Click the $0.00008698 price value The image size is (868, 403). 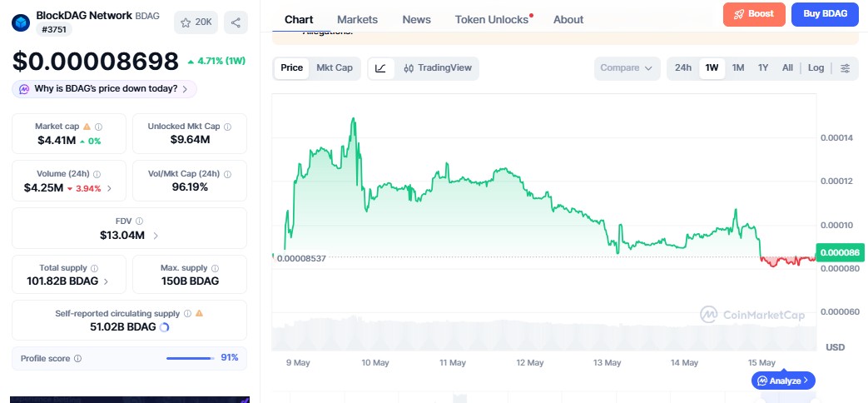point(95,62)
